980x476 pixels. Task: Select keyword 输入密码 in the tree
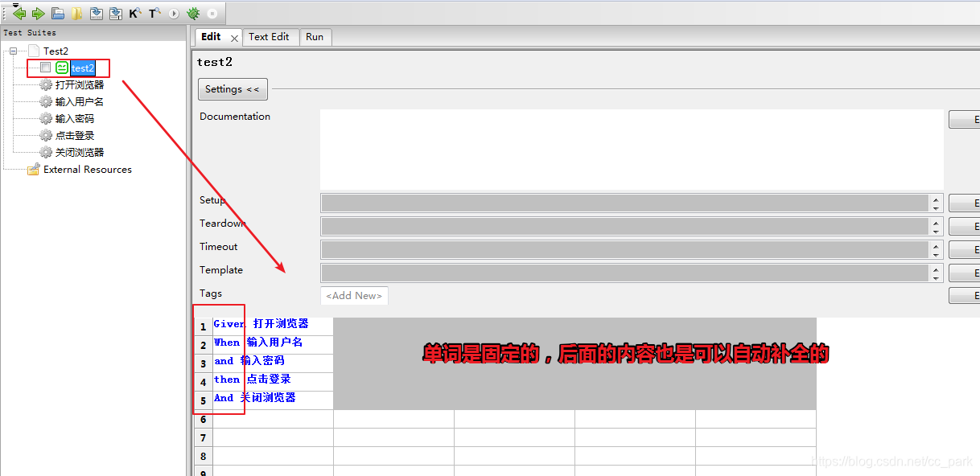coord(75,118)
